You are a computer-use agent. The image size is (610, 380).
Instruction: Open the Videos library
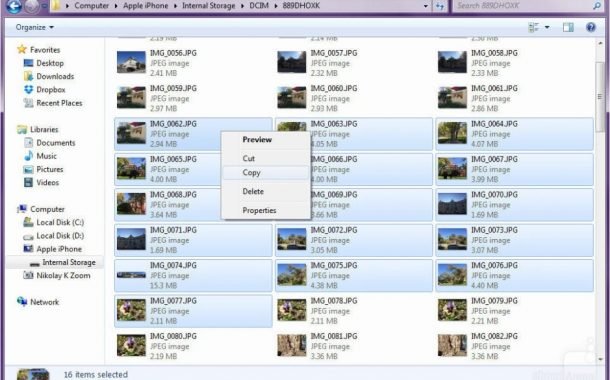(47, 182)
